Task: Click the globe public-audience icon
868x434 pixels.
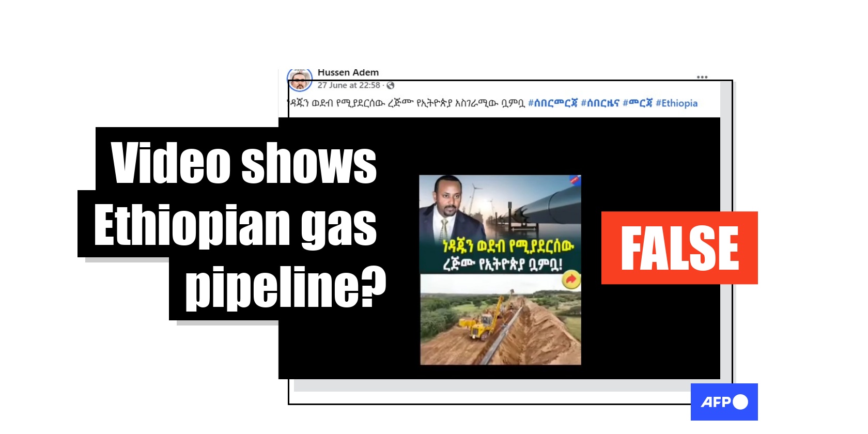Action: pyautogui.click(x=391, y=85)
